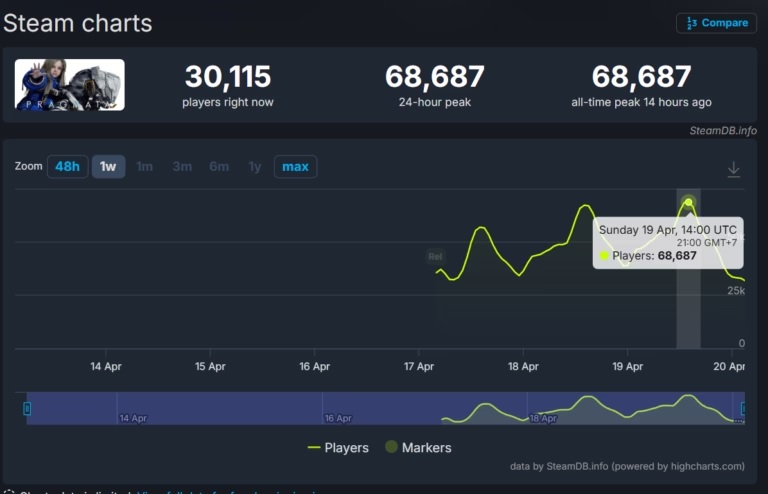Screen dimensions: 768x494
Task: Choose the 3m zoom option
Action: click(x=182, y=167)
